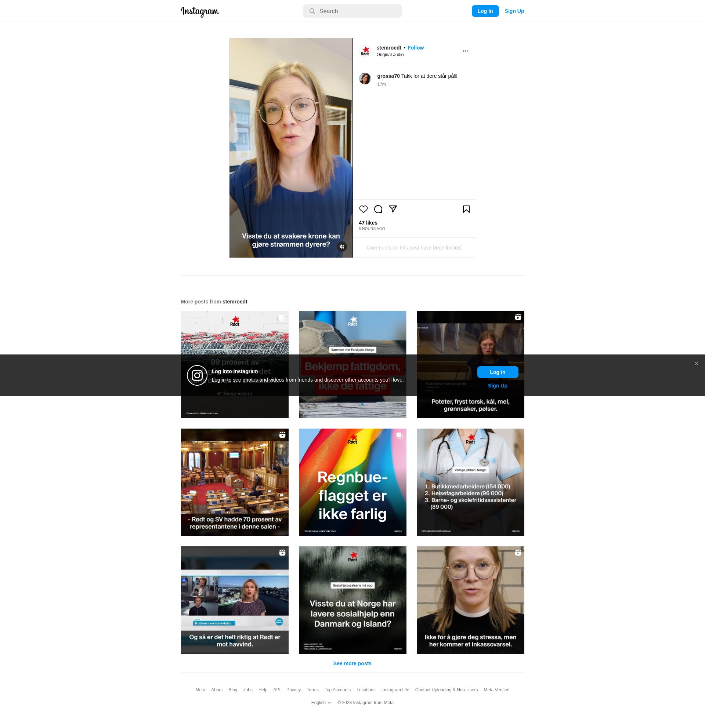Open the Top Accounts footer link
This screenshot has height=728, width=705.
337,690
